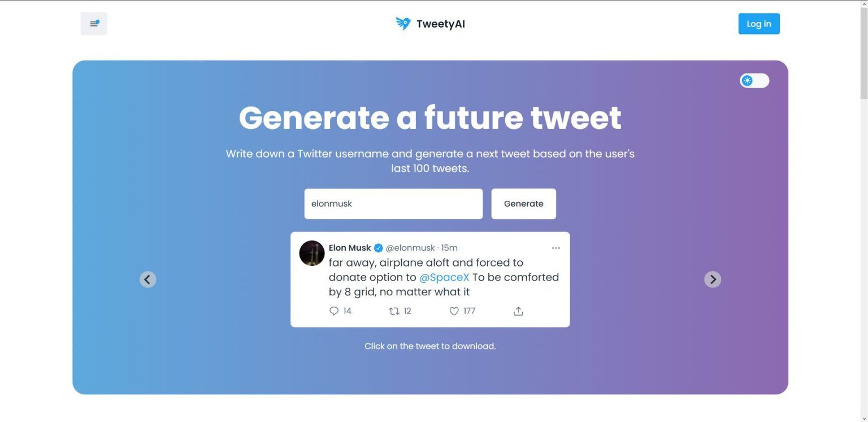Click the snowflake icon inside the toggle
Screen dimensions: 868x422
tap(748, 80)
